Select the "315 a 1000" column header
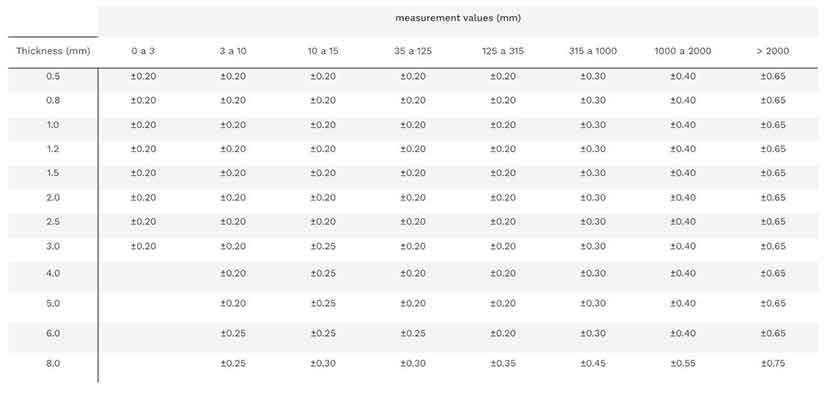This screenshot has width=828, height=406. 593,51
